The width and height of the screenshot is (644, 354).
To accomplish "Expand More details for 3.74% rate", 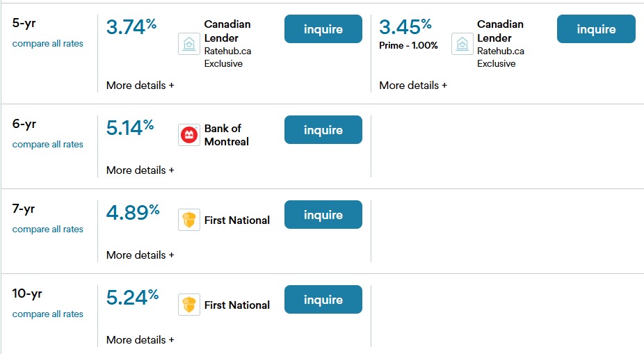I will [x=140, y=86].
